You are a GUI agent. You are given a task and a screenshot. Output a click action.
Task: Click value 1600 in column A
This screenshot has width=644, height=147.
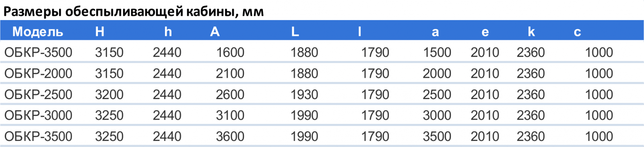(x=230, y=52)
